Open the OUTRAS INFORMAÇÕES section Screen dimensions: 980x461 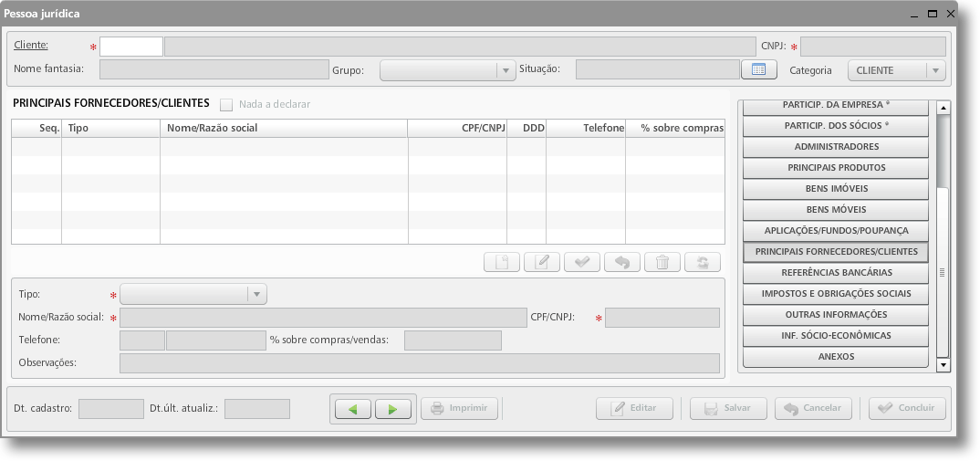pyautogui.click(x=836, y=315)
